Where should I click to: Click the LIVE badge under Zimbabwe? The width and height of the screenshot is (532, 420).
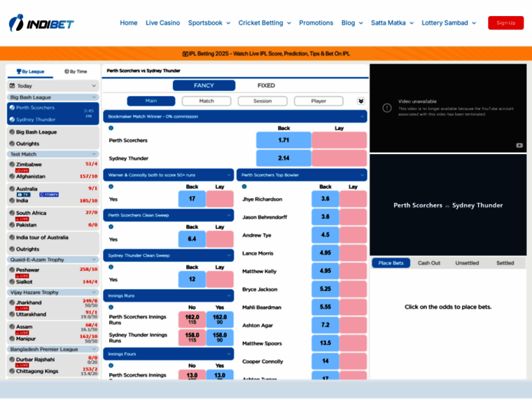pyautogui.click(x=22, y=170)
